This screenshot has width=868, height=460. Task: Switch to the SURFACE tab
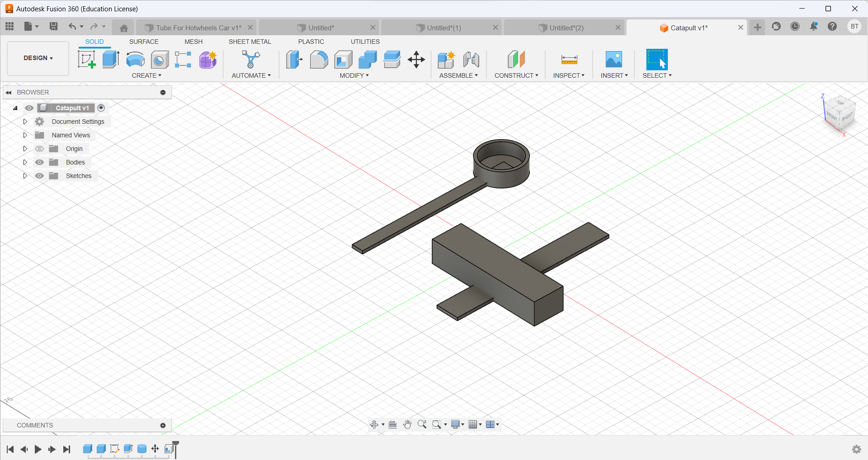pos(144,42)
